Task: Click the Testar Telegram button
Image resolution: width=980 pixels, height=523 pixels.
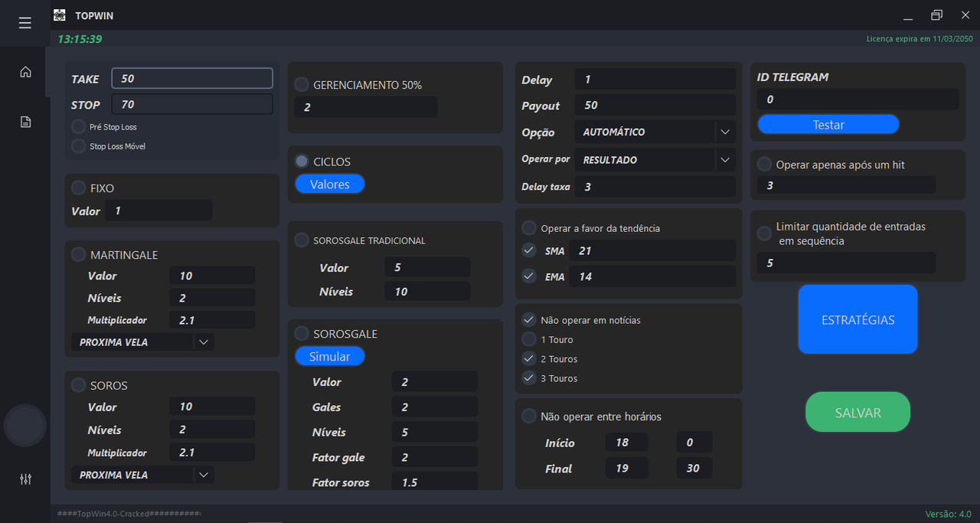Action: pyautogui.click(x=828, y=125)
